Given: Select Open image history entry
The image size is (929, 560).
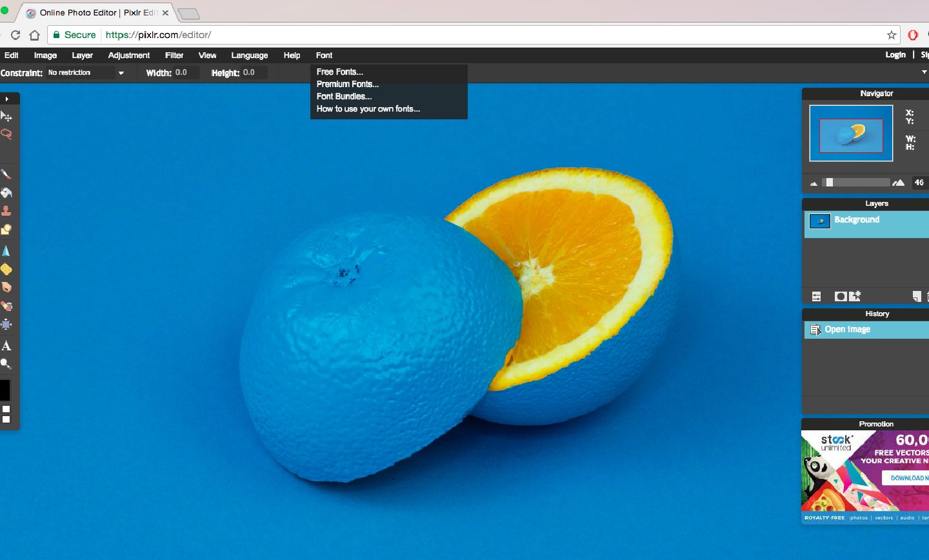Looking at the screenshot, I should 866,329.
